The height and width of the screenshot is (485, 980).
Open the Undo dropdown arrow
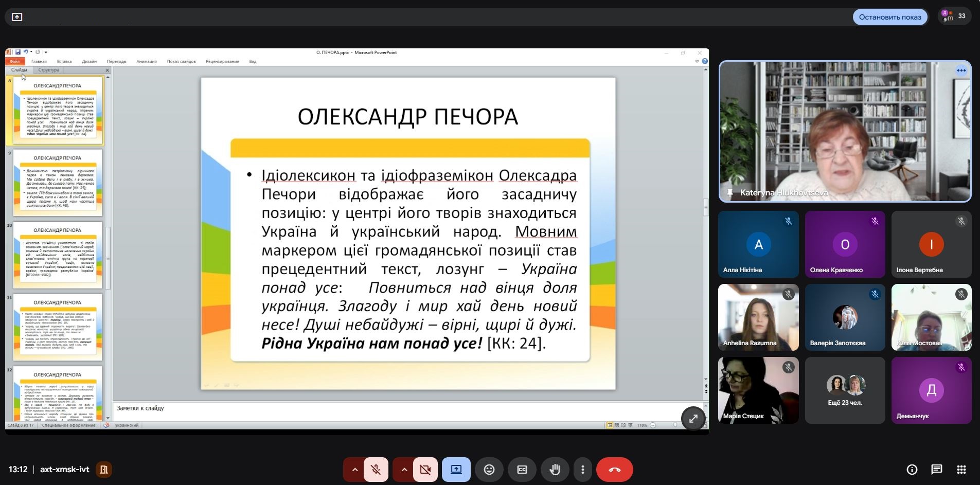pyautogui.click(x=31, y=51)
